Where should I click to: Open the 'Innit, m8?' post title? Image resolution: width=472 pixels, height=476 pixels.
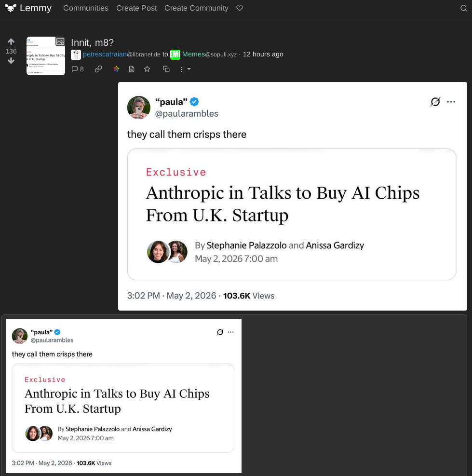[x=92, y=42]
